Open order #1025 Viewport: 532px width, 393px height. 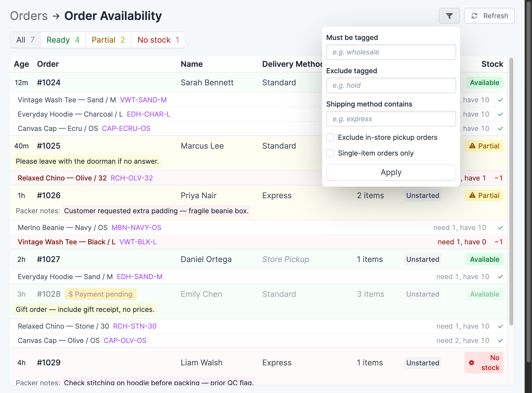(x=49, y=146)
